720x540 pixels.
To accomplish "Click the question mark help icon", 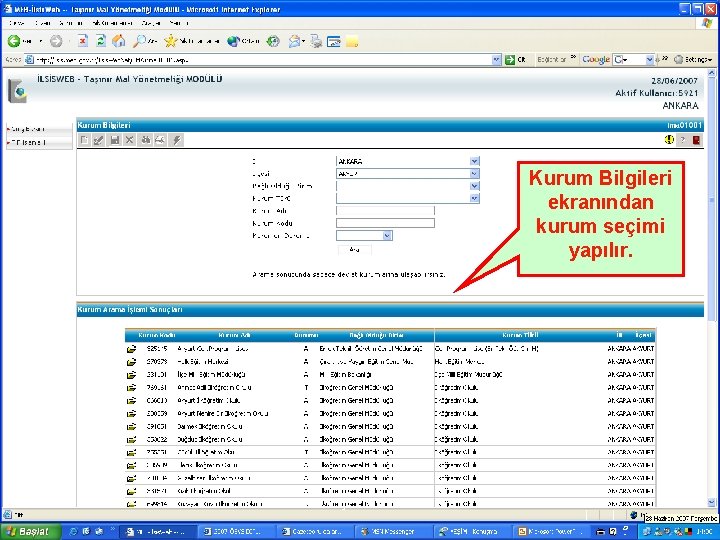I will 683,140.
